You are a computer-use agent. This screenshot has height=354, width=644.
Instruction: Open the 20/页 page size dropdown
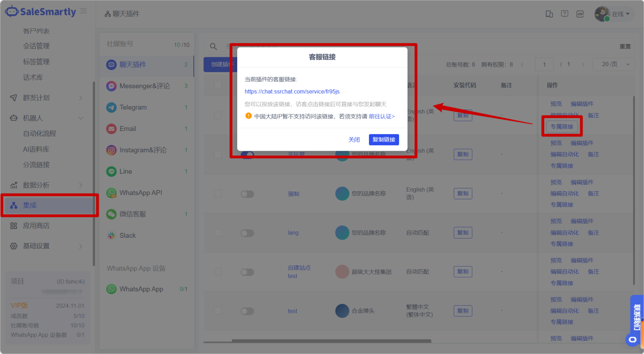tap(613, 64)
